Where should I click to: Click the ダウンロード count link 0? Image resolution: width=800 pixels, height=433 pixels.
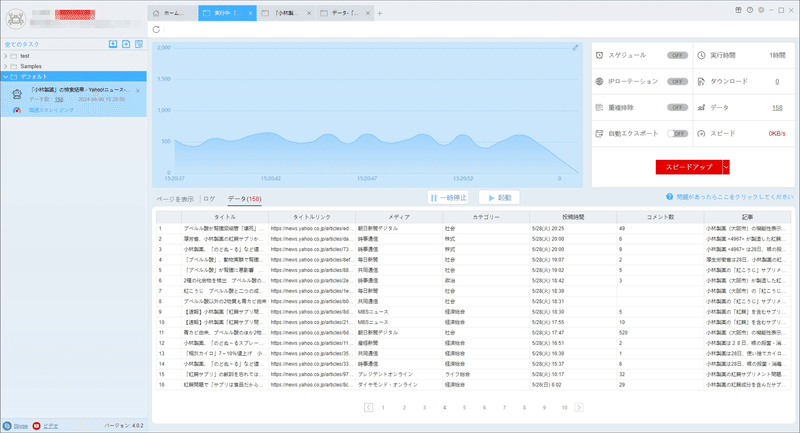(777, 82)
